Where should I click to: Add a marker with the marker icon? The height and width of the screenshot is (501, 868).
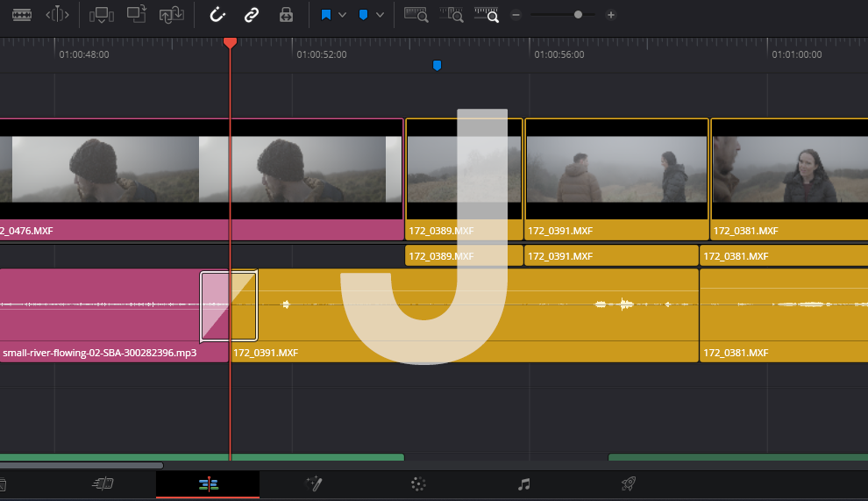click(363, 15)
